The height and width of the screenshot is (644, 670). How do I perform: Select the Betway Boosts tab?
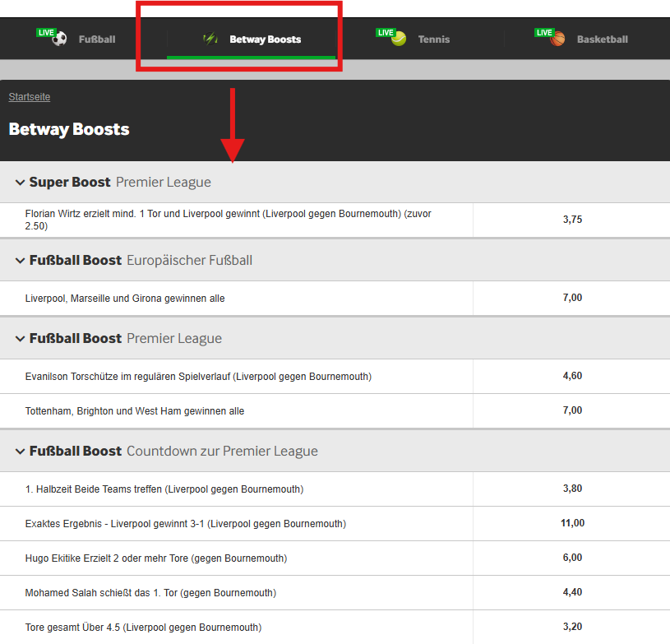pyautogui.click(x=252, y=39)
